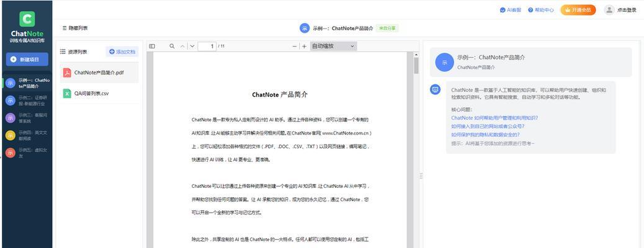Image resolution: width=644 pixels, height=248 pixels.
Task: Toggle the PDF viewer sidebar
Action: [x=152, y=46]
